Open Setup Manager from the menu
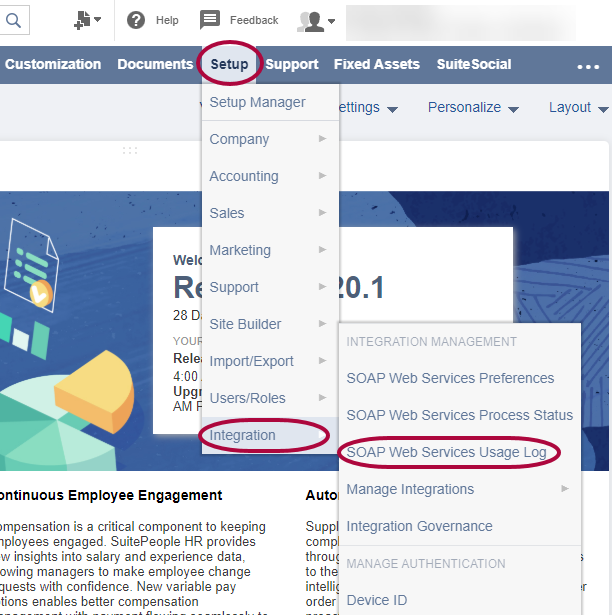The image size is (612, 615). pyautogui.click(x=257, y=102)
